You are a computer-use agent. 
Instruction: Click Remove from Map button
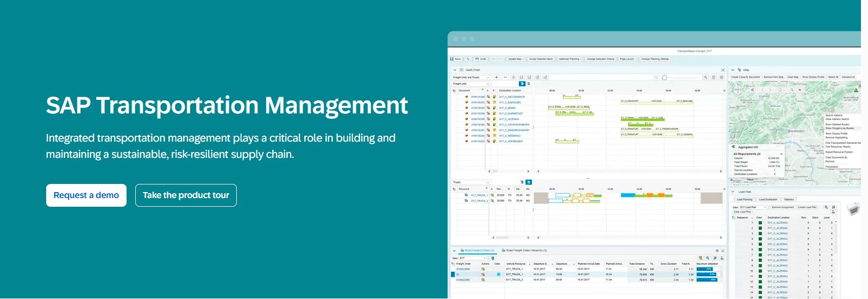pyautogui.click(x=773, y=77)
